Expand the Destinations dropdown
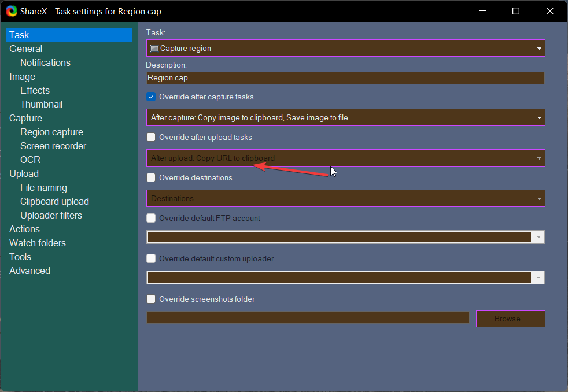 click(539, 198)
